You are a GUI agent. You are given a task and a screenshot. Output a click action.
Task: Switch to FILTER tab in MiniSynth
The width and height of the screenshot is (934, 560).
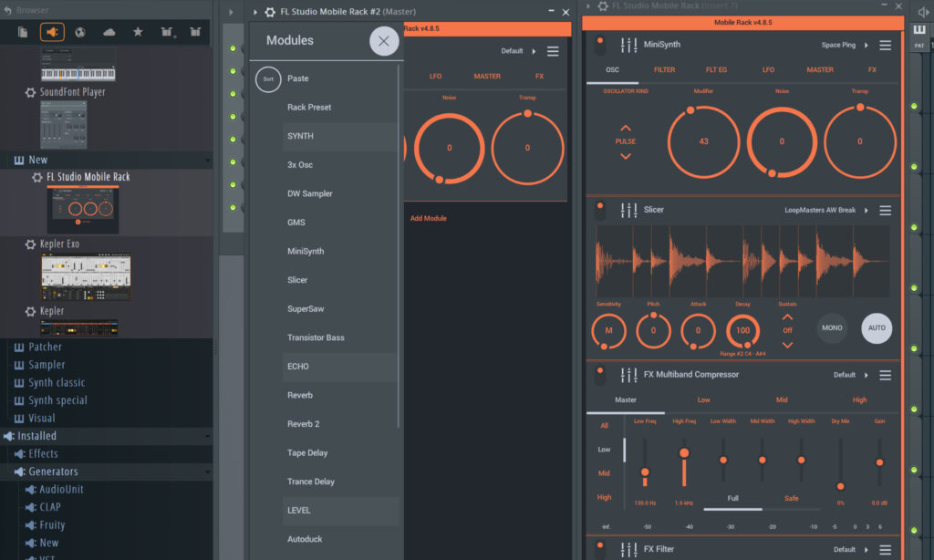click(x=664, y=70)
